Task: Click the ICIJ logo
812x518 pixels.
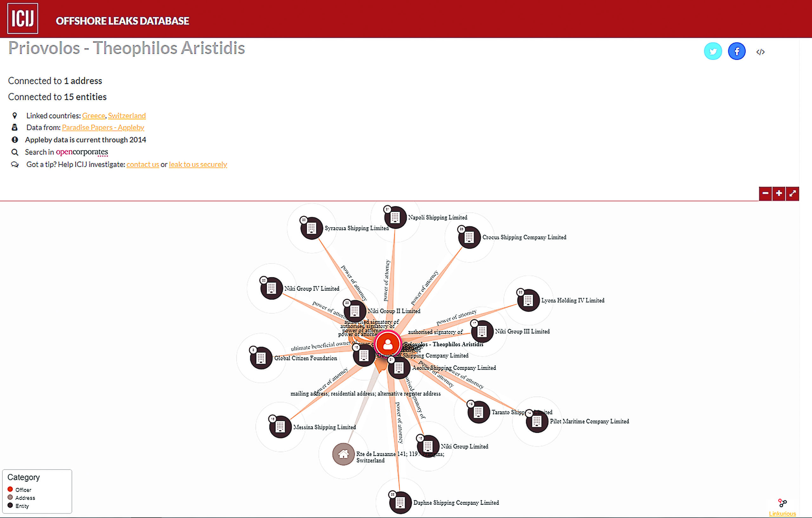Action: 23,18
